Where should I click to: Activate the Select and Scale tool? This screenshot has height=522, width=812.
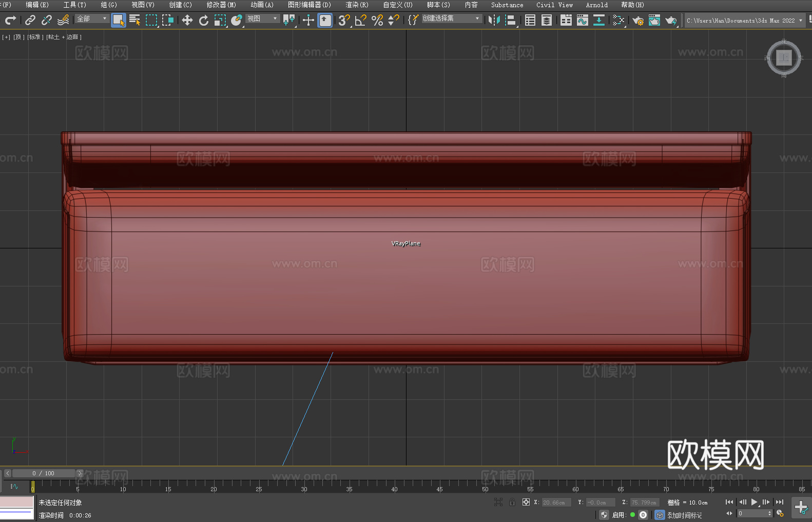[220, 20]
